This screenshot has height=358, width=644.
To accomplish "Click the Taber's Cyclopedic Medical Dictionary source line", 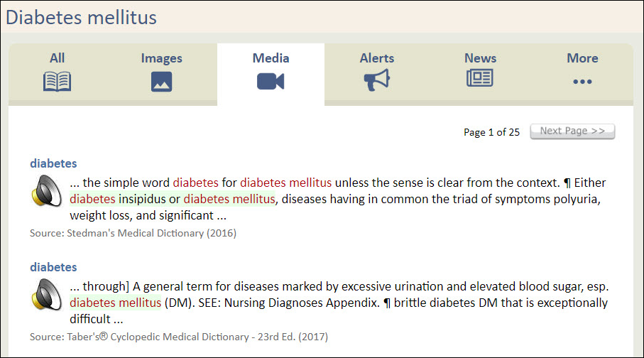I will (x=178, y=336).
